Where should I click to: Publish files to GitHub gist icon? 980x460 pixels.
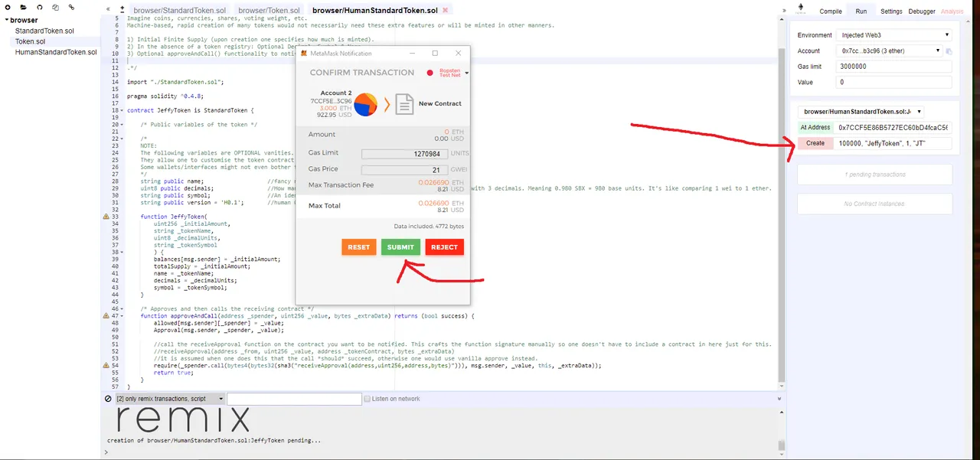click(39, 7)
